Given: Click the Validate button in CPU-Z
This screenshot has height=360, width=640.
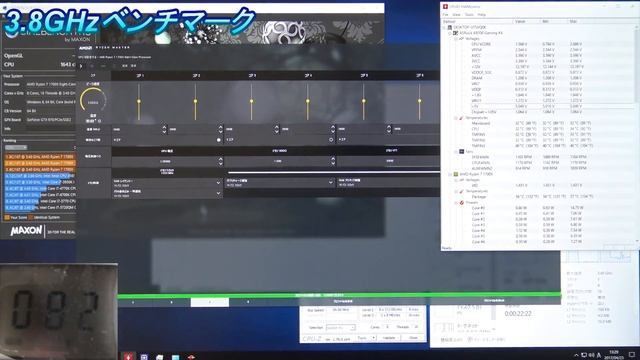Looking at the screenshot, I should (x=389, y=338).
